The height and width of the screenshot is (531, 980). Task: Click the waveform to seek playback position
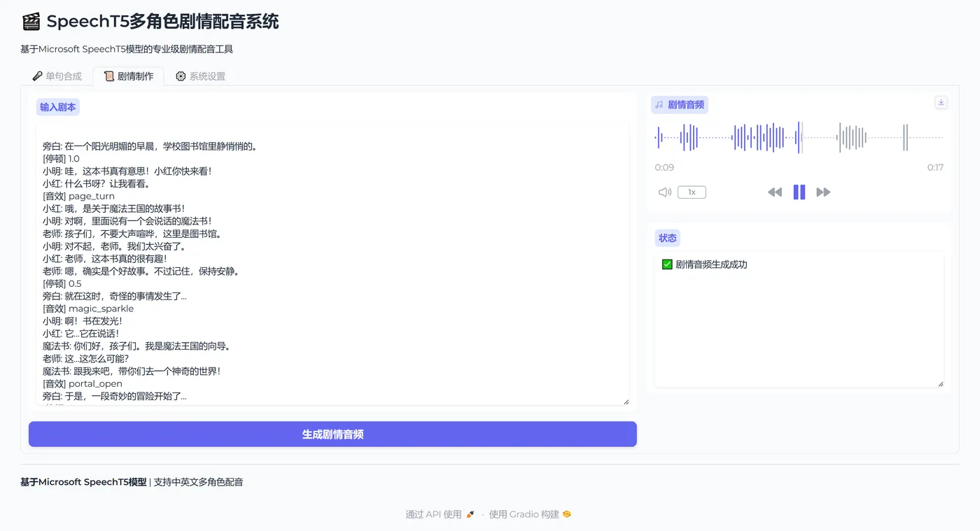tap(798, 138)
